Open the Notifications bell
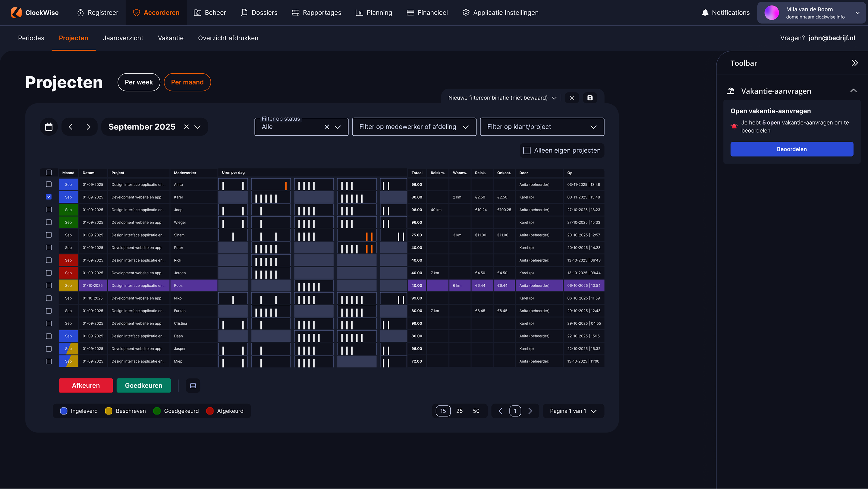 coord(705,12)
